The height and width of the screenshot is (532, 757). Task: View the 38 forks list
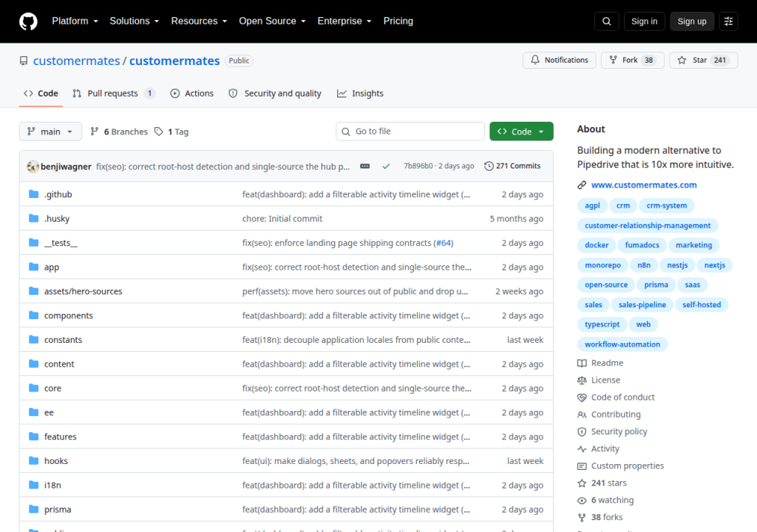click(600, 517)
